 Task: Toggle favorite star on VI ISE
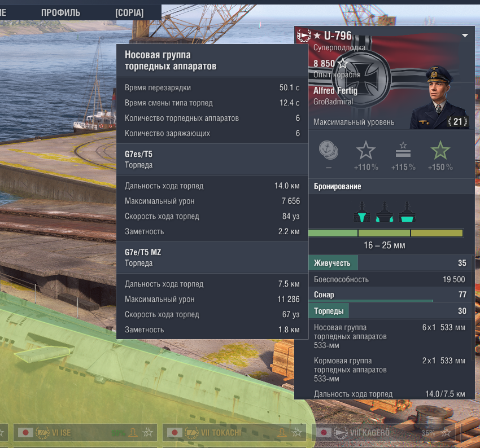pos(148,432)
